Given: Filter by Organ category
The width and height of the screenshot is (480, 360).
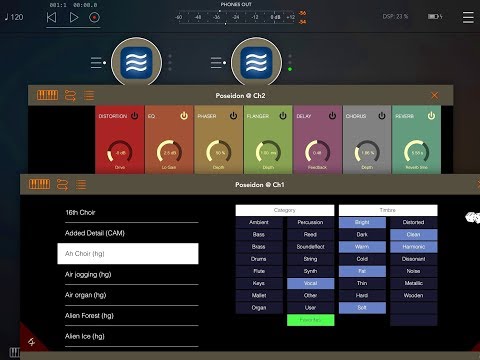Looking at the screenshot, I should tap(259, 308).
